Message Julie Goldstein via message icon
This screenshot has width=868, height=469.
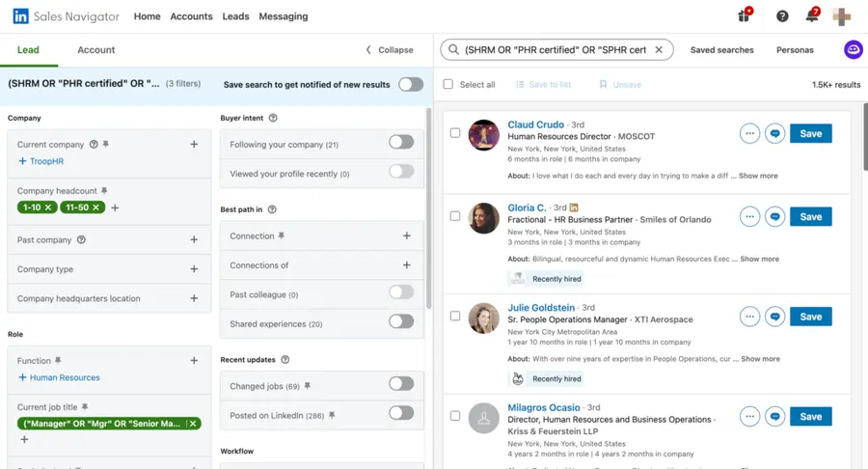pyautogui.click(x=775, y=317)
